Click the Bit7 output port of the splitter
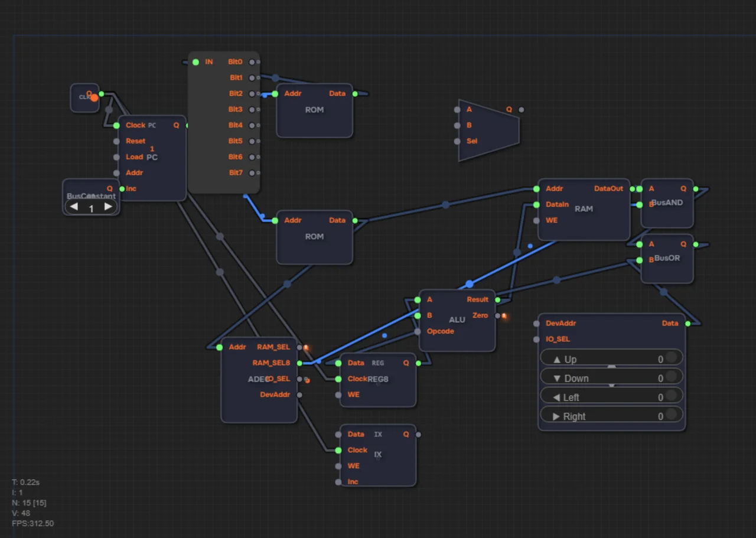756x538 pixels. point(252,173)
